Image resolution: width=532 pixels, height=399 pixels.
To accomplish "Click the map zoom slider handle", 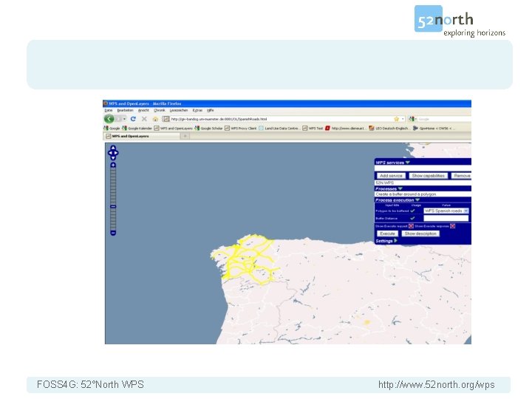I will 113,206.
